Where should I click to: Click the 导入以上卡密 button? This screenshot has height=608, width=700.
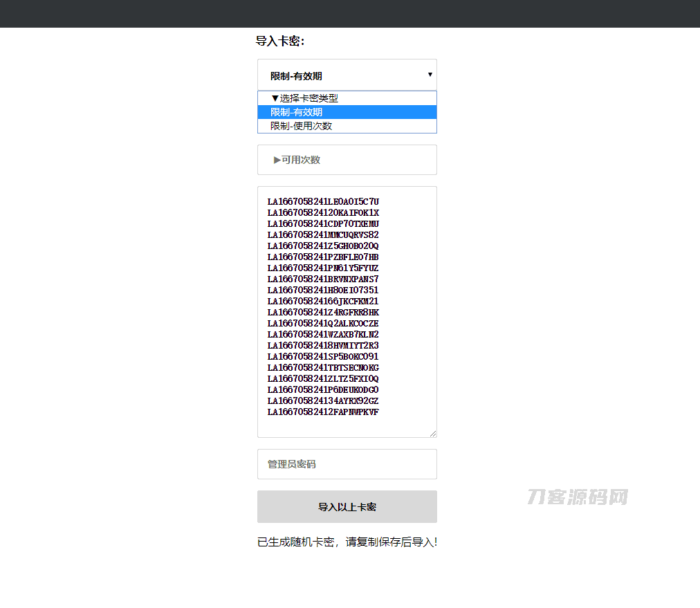(x=347, y=506)
